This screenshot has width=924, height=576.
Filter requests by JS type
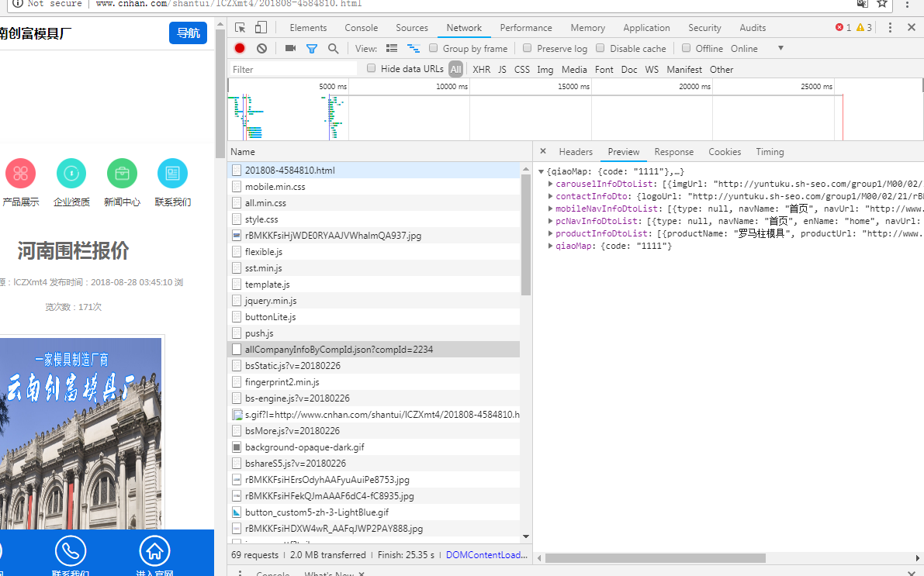(x=502, y=70)
